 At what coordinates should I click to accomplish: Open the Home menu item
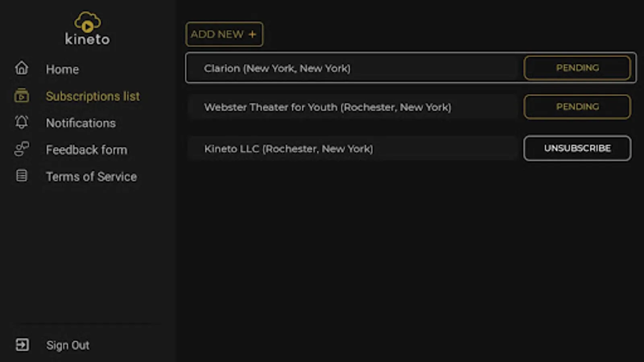tap(62, 69)
